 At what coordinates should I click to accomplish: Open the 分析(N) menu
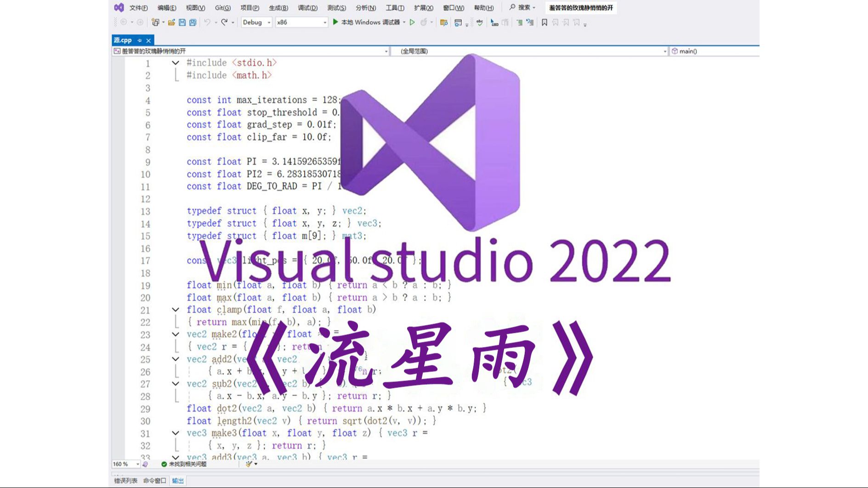(366, 8)
